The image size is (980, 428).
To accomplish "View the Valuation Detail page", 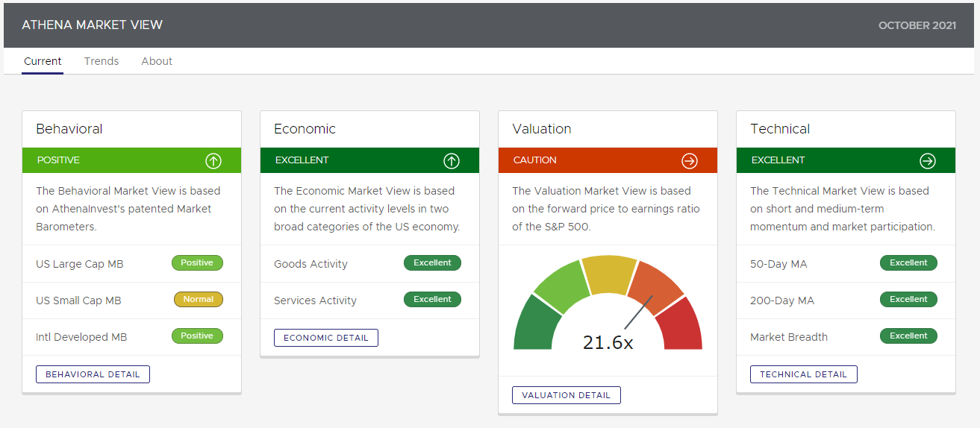I will [566, 395].
